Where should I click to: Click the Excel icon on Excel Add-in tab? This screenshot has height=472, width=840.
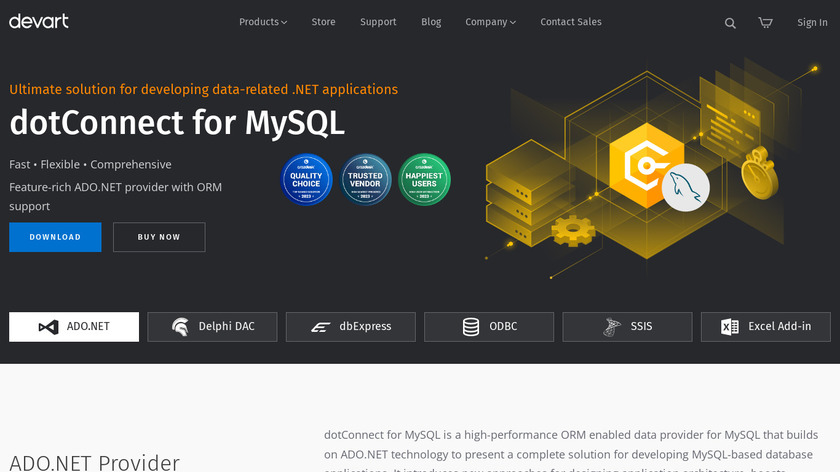(x=730, y=327)
